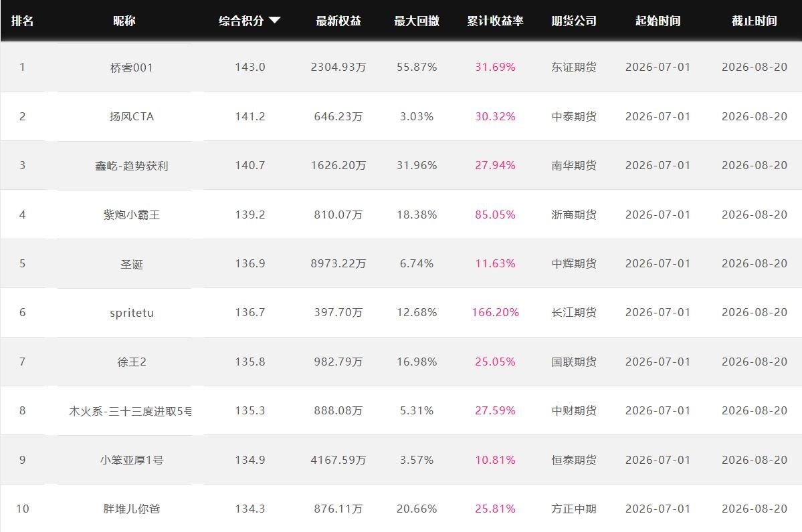Click the 期货公司 column header

click(x=574, y=21)
